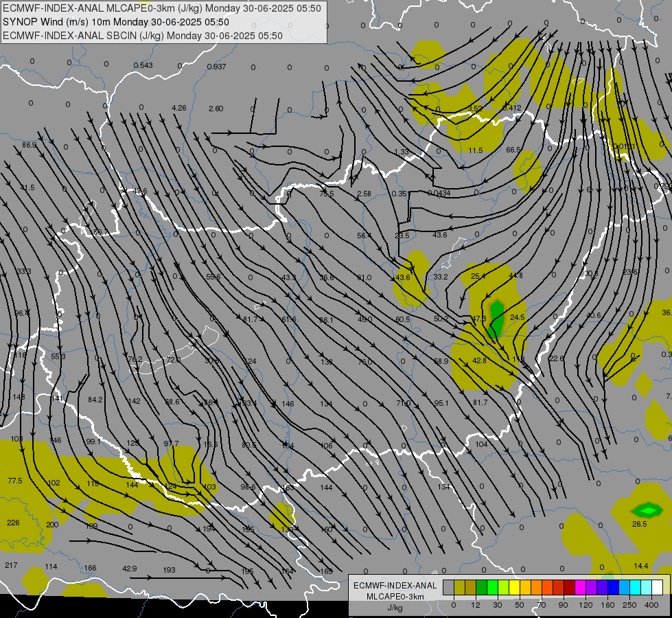
Task: Select the olive legend color swatch
Action: (x=459, y=588)
